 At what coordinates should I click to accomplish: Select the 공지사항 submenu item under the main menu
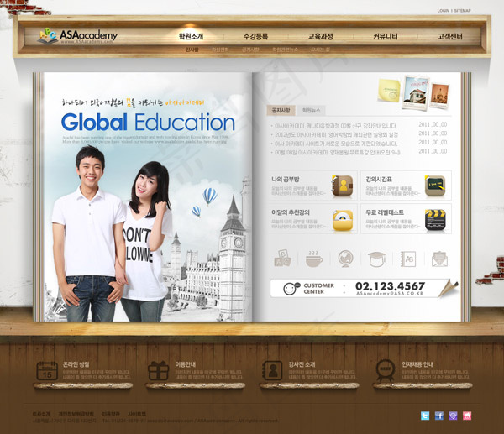tap(250, 50)
